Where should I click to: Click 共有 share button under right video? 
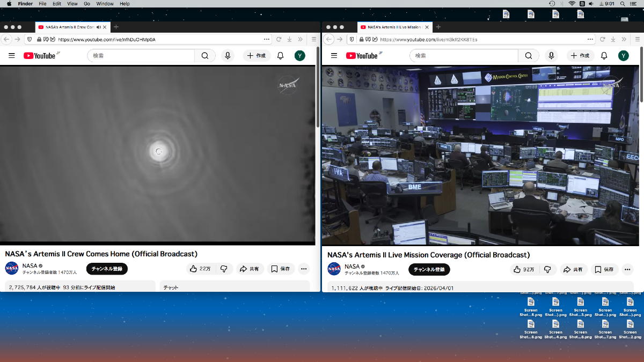click(x=573, y=269)
